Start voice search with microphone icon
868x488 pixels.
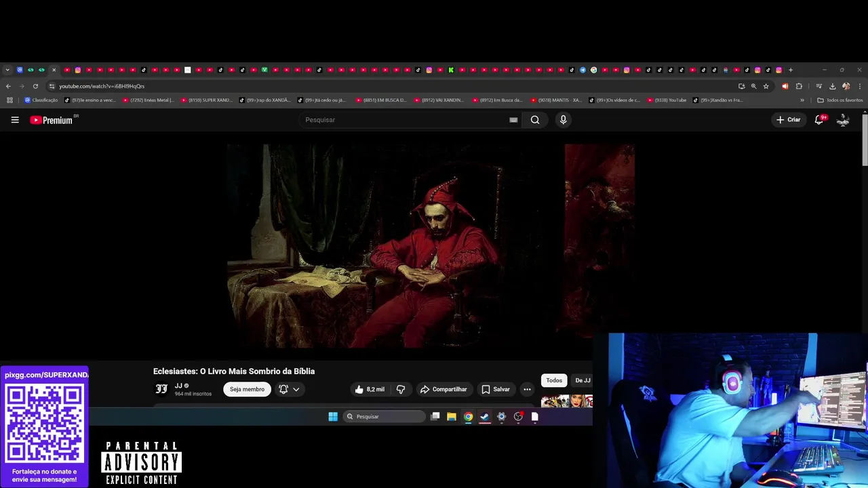coord(563,120)
